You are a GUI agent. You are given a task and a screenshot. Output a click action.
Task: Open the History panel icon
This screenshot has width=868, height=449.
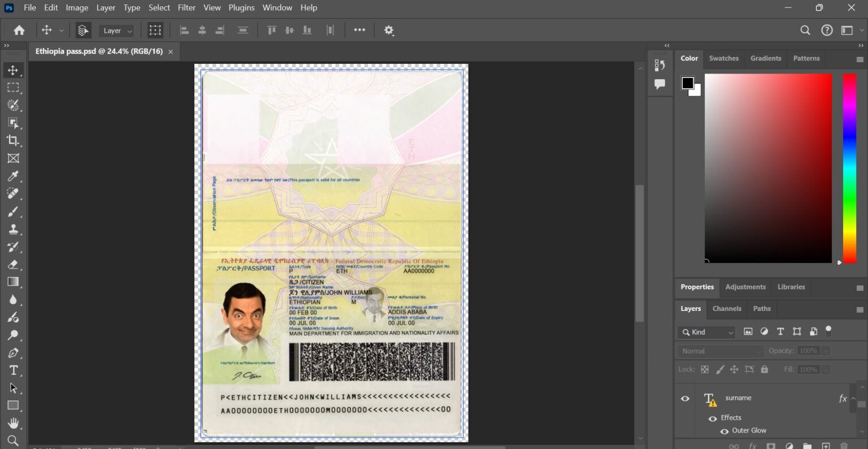[x=659, y=65]
